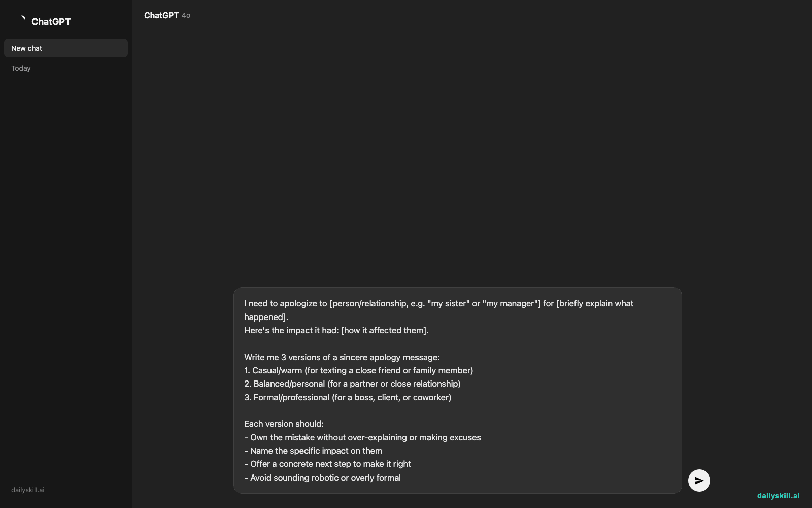Click the '2. Balanced/personal' line in prompt
Screen dimensions: 812x508
pos(352,384)
